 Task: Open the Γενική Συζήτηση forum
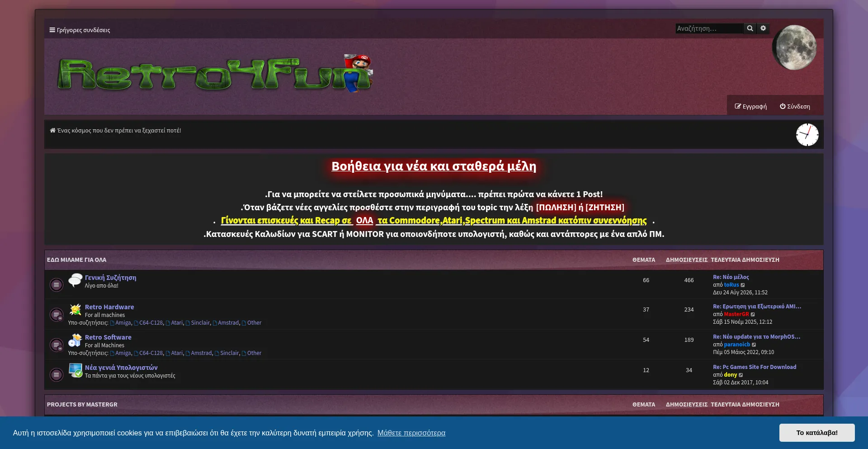110,278
